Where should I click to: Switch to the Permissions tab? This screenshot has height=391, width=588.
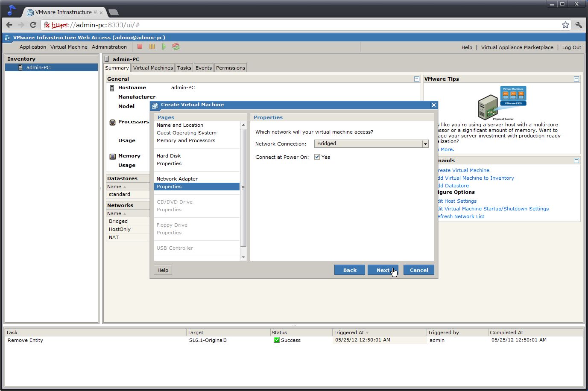231,67
